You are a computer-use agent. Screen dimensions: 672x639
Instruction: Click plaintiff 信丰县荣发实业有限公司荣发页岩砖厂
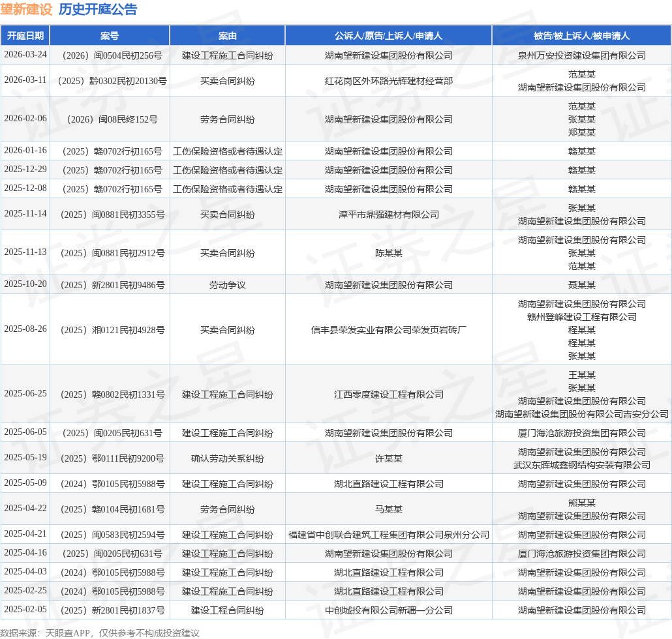click(388, 330)
